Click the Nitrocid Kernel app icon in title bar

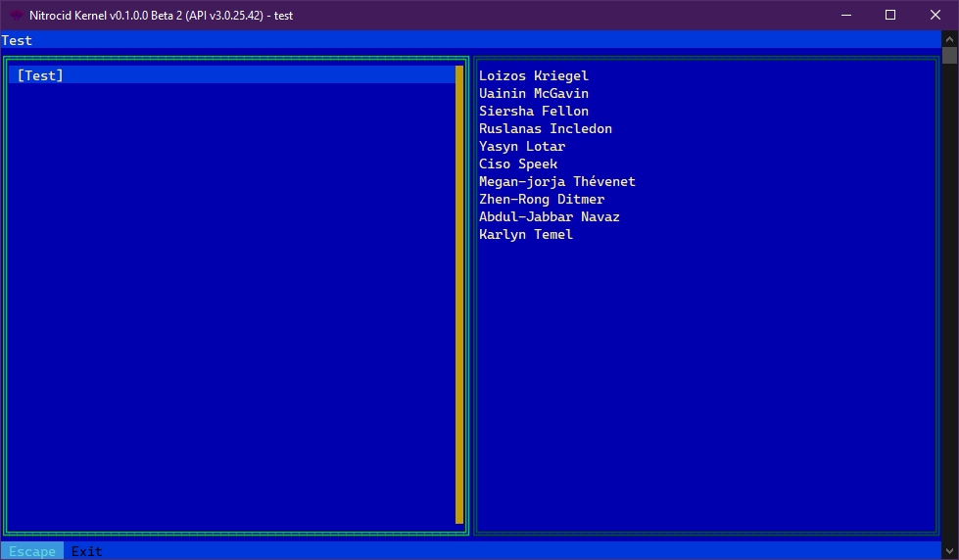[x=17, y=15]
